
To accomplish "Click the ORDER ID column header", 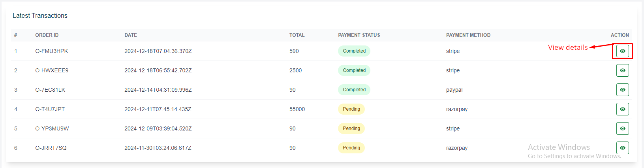I will point(47,35).
